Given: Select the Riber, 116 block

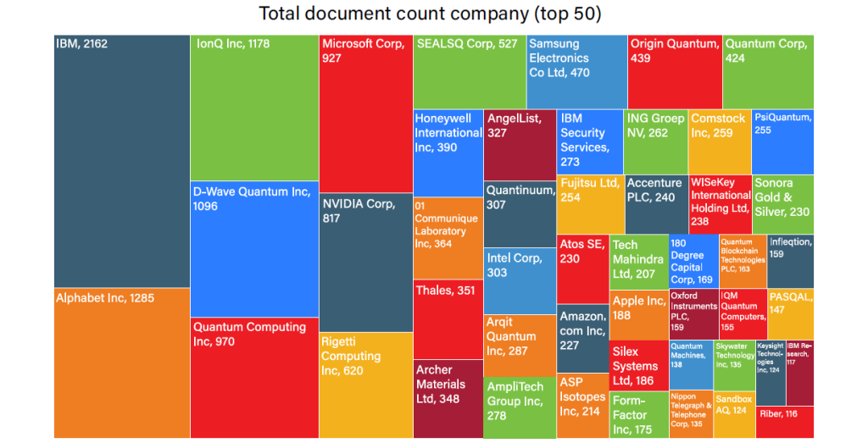Looking at the screenshot, I should pos(786,422).
